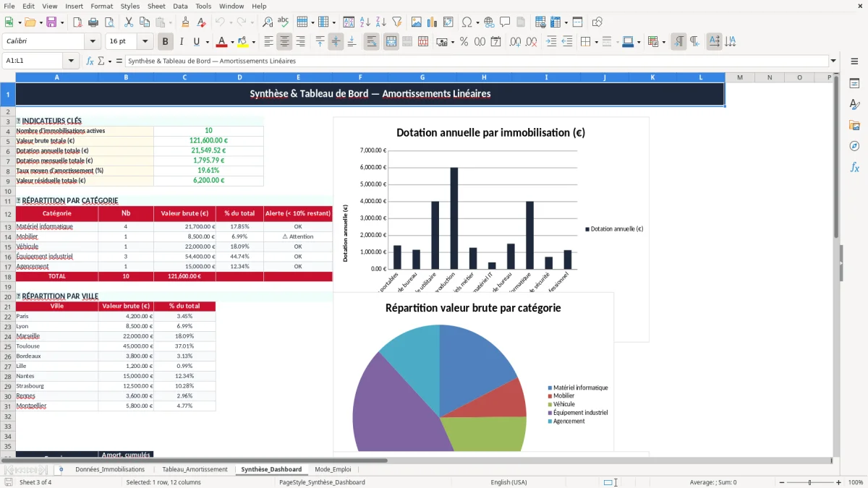Viewport: 868px width, 488px height.
Task: Select column M header
Action: [x=740, y=77]
